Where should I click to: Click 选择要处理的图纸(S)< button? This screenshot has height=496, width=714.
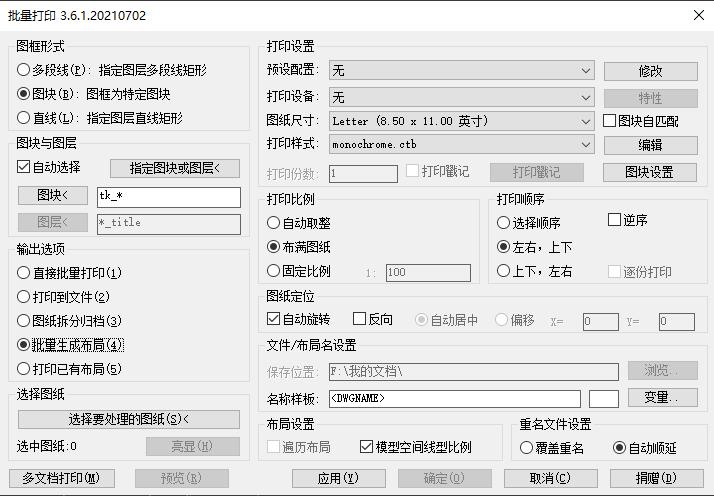tap(128, 419)
